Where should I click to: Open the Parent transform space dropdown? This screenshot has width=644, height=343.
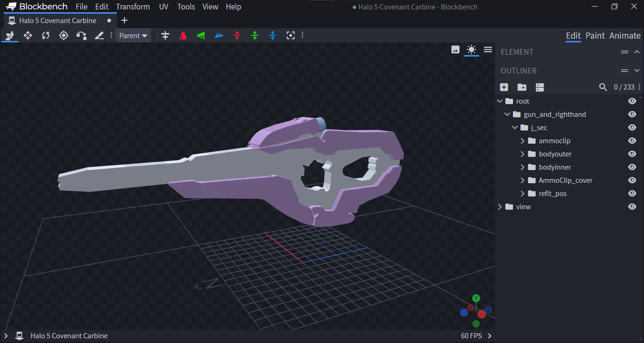[x=133, y=35]
